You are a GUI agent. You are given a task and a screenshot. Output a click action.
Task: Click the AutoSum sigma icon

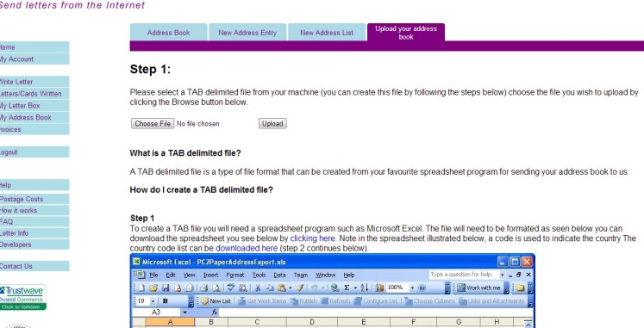click(347, 288)
